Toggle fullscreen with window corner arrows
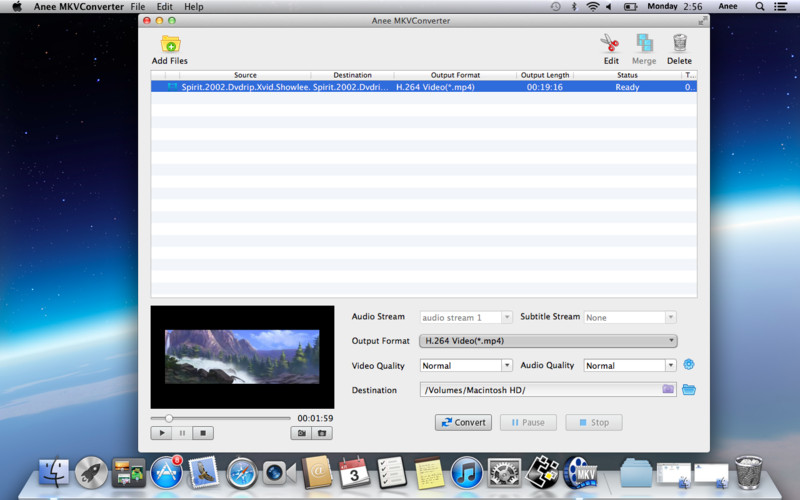 [x=703, y=20]
